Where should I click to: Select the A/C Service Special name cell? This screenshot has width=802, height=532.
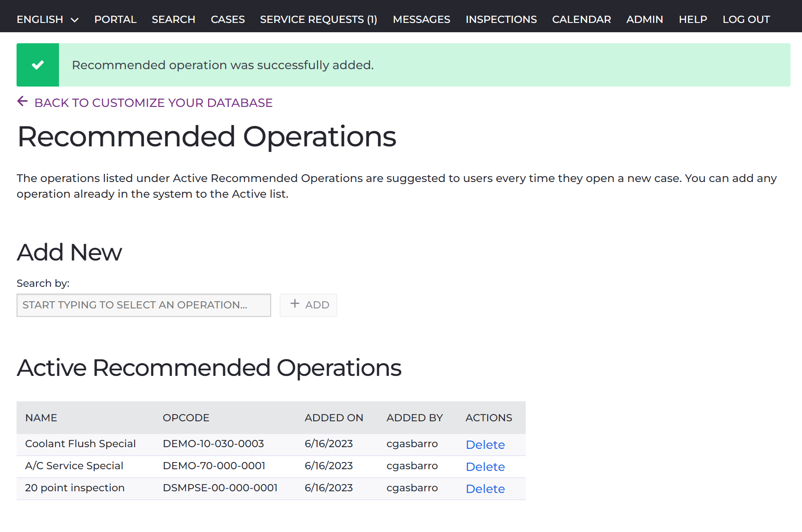tap(74, 466)
